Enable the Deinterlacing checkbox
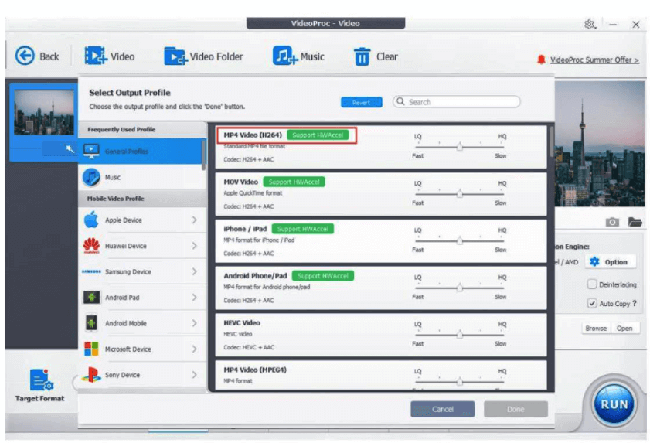Viewport: 650px width, 443px height. coord(592,284)
